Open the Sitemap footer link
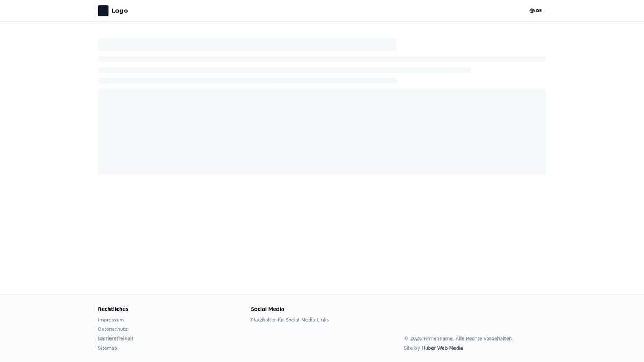Screen dimensions: 644x362 (x=107, y=348)
